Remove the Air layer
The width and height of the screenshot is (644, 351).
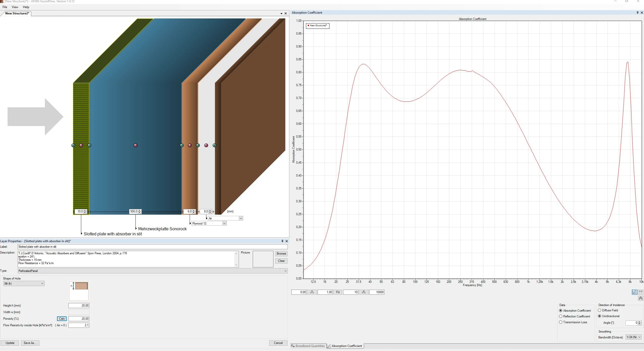pos(206,145)
